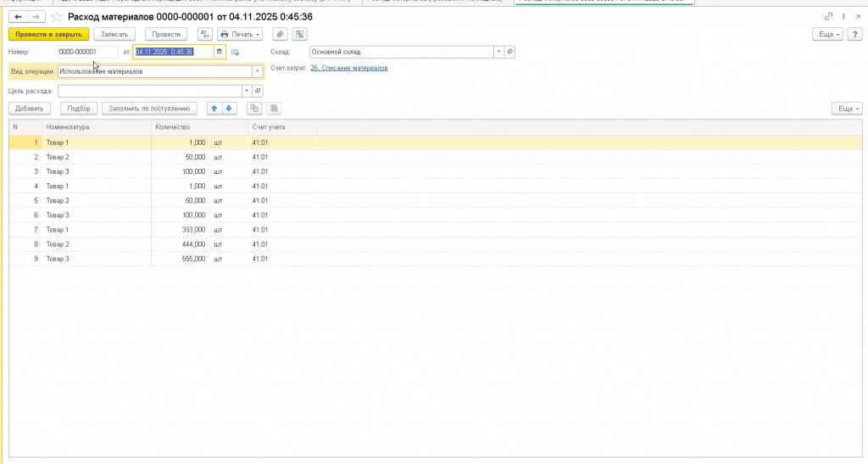Open the calendar picker in date field

[220, 52]
